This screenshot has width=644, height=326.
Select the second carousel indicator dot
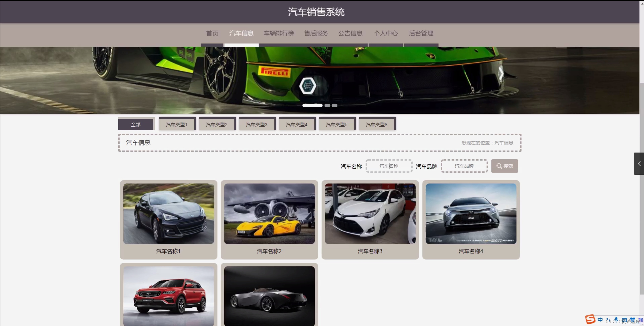327,105
